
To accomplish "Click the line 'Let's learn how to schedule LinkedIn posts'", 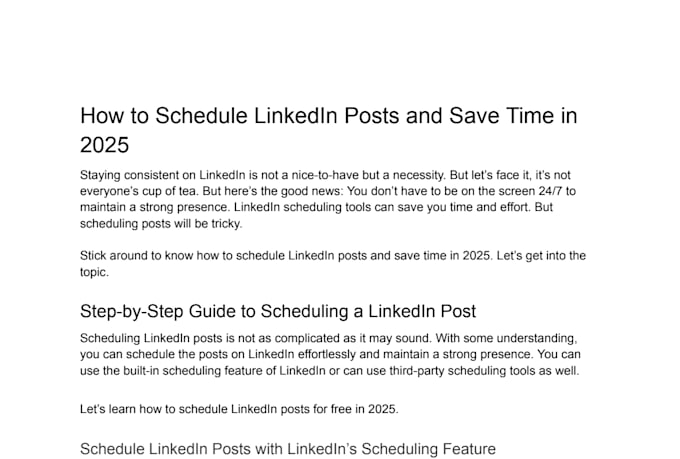I will pyautogui.click(x=239, y=409).
